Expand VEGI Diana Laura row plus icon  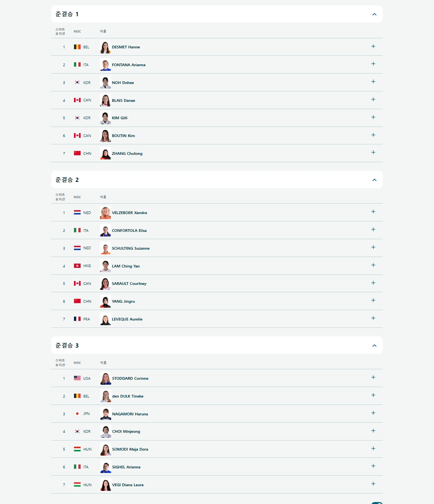[x=373, y=484]
